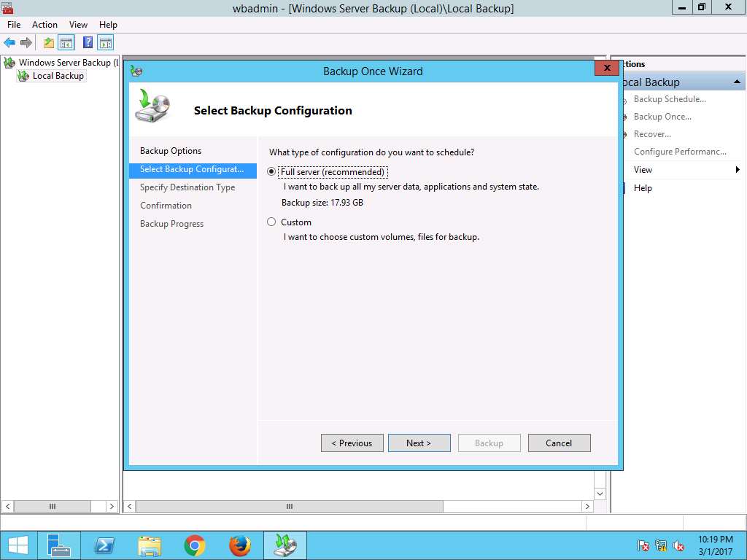Toggle the Show/Hide Console Tree icon
The width and height of the screenshot is (747, 560).
click(x=66, y=43)
